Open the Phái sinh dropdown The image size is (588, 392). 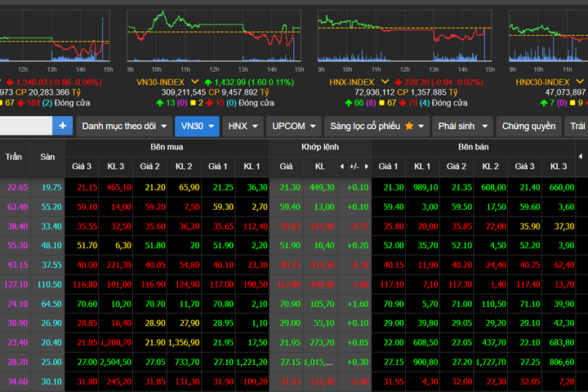click(463, 126)
